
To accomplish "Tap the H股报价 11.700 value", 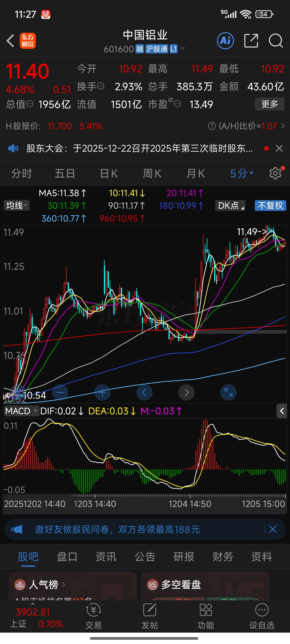I will tap(60, 126).
